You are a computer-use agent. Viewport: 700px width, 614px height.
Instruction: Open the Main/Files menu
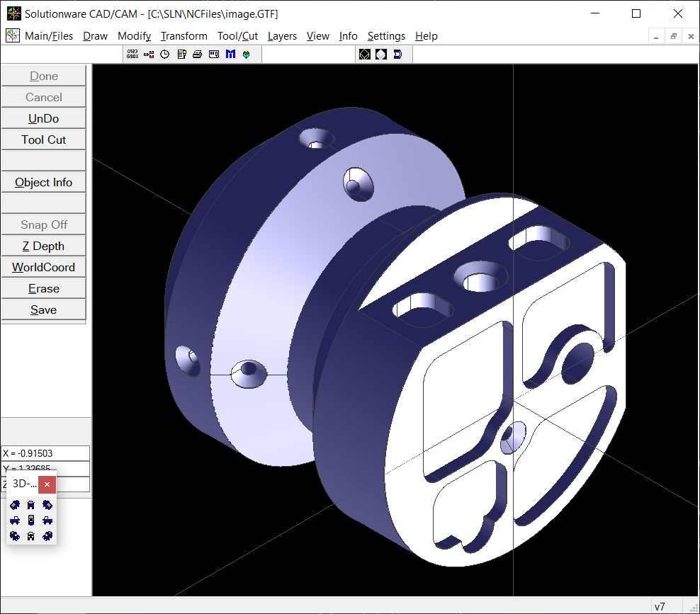click(49, 36)
